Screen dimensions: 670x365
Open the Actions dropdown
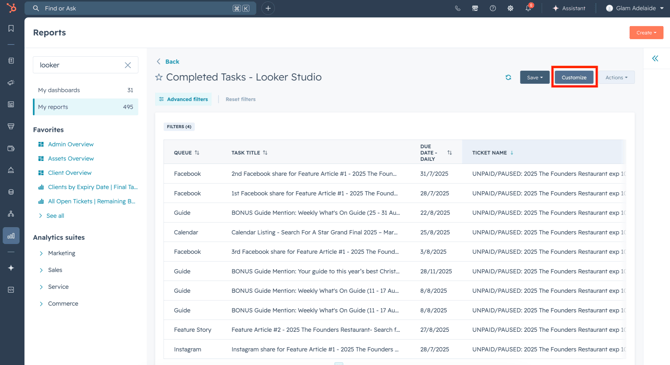click(x=617, y=77)
